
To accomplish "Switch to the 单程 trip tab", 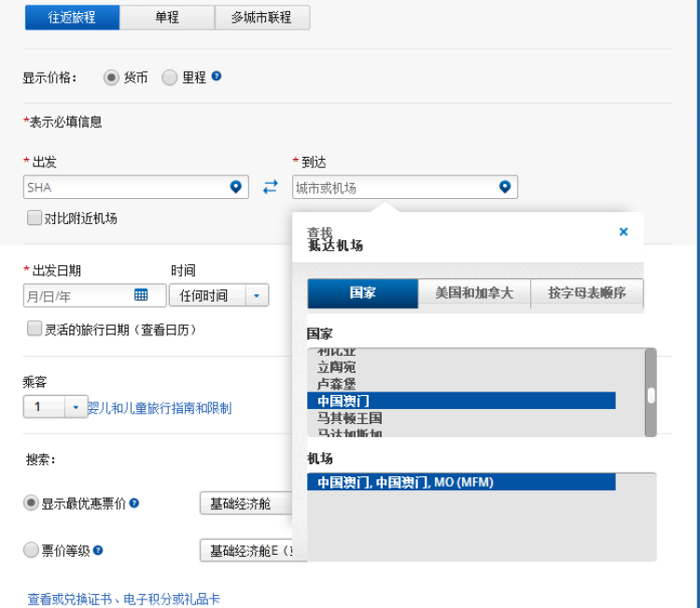I will (167, 17).
